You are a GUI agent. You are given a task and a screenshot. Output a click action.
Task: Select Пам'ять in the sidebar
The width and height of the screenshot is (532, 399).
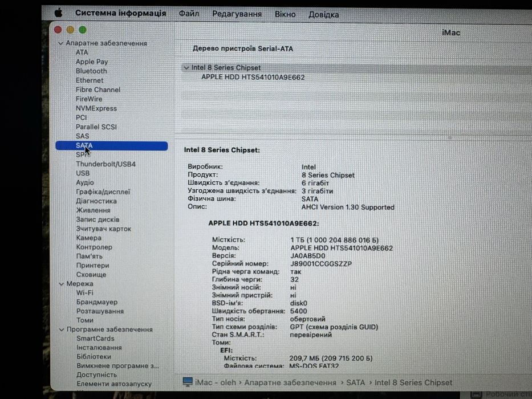click(89, 256)
